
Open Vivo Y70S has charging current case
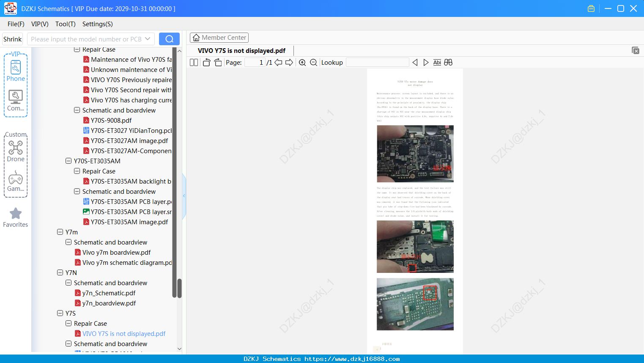(131, 100)
